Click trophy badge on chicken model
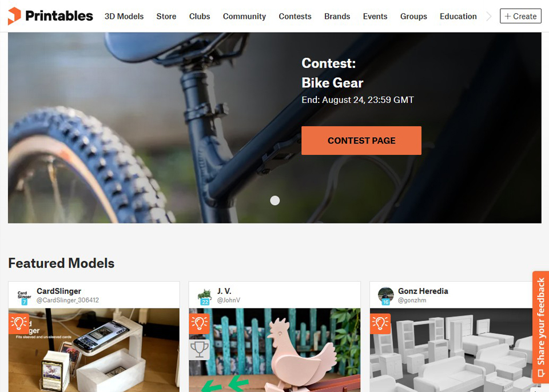549x392 pixels. tap(199, 349)
